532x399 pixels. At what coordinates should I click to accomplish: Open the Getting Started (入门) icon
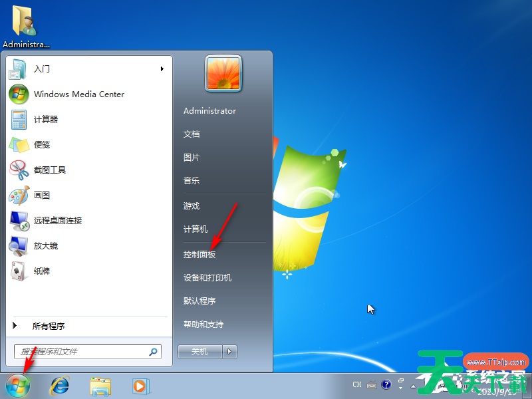(19, 69)
